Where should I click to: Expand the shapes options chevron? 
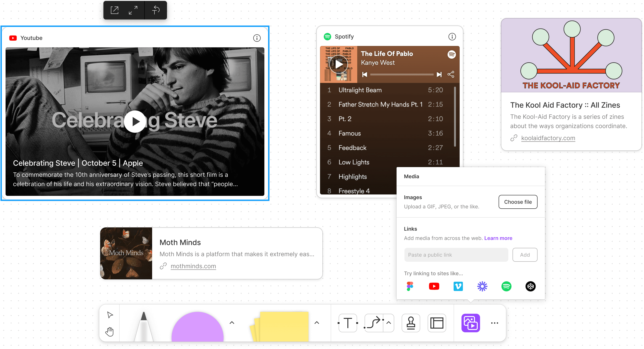(232, 323)
